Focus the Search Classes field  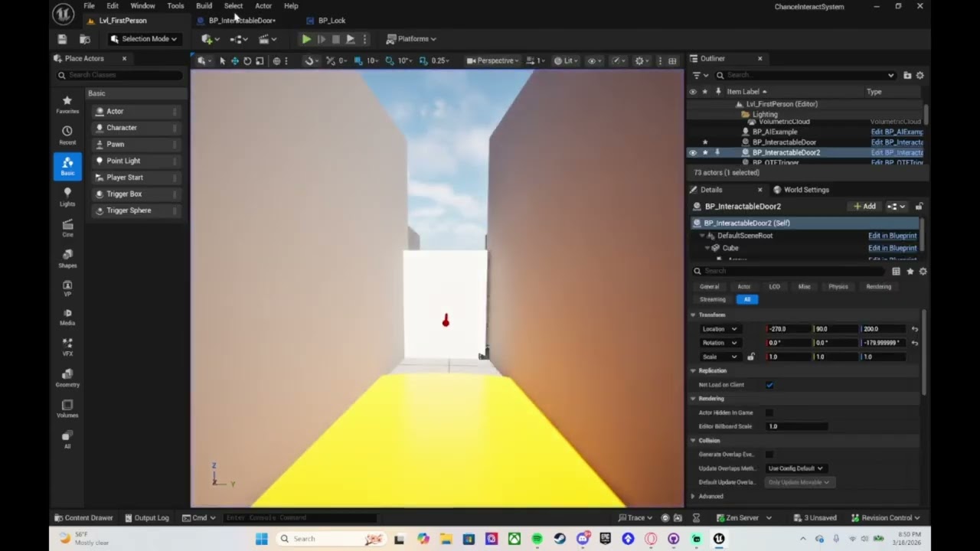coord(120,75)
